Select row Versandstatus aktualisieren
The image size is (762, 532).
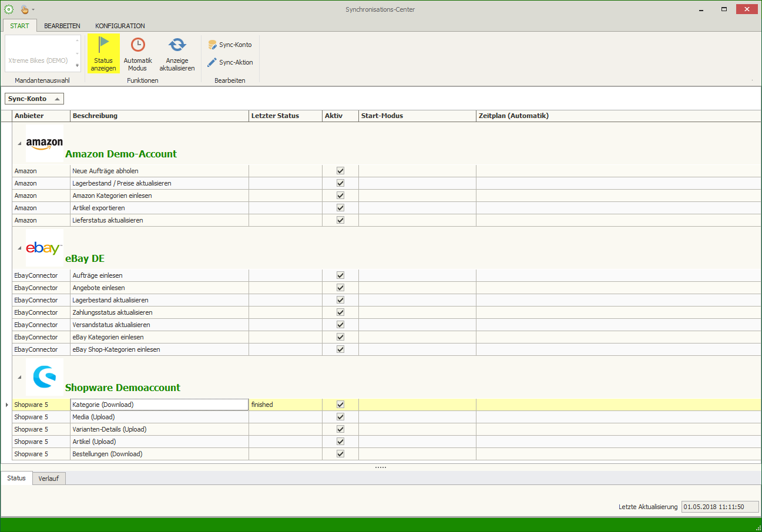pos(387,325)
